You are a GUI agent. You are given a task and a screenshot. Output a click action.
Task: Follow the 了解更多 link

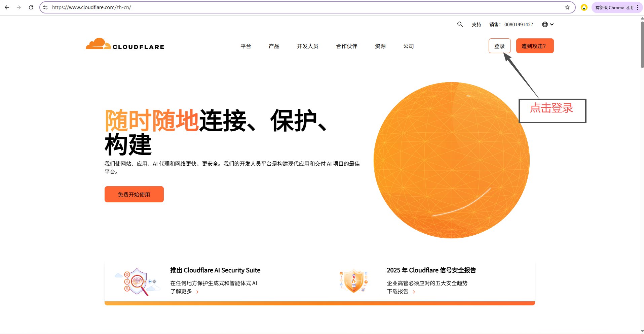[182, 291]
